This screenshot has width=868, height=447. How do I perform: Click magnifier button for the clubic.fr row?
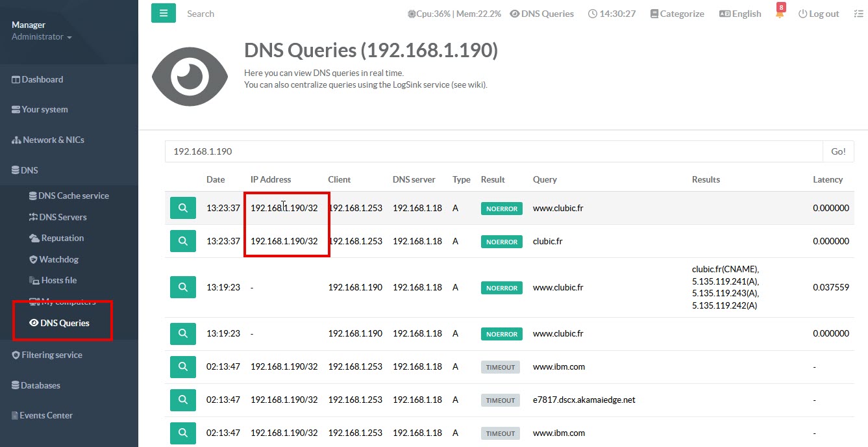tap(183, 241)
